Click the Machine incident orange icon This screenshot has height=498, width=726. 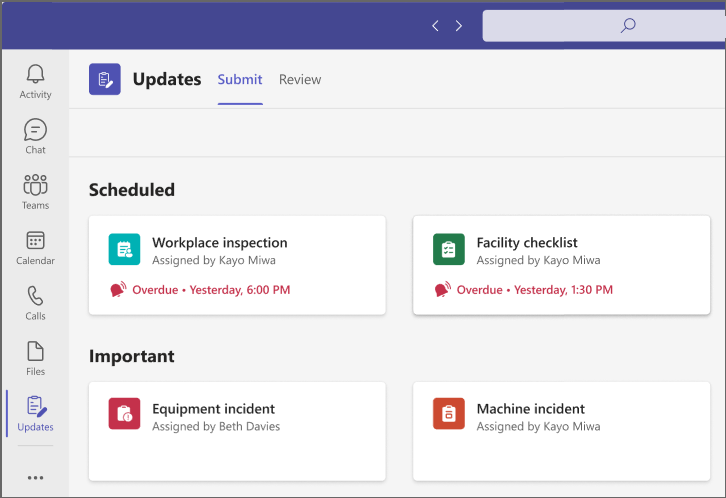pos(449,413)
